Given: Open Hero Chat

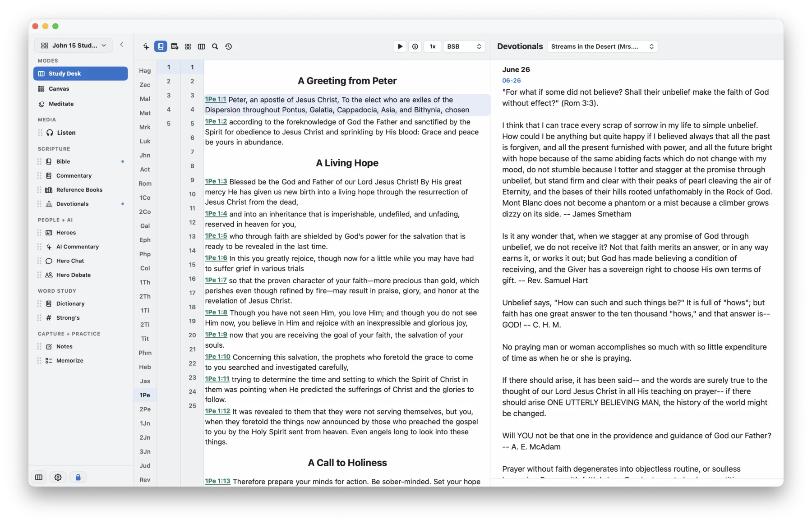Looking at the screenshot, I should [x=81, y=261].
